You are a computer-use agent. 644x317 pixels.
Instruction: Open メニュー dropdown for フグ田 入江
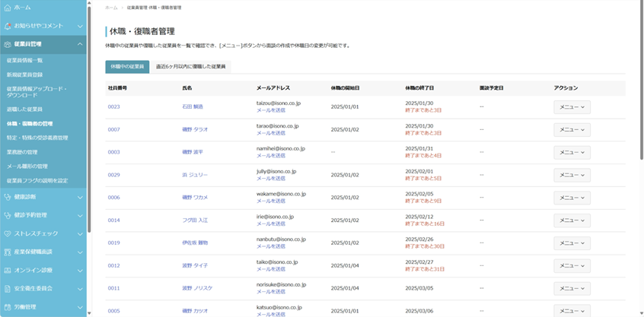[x=572, y=220]
